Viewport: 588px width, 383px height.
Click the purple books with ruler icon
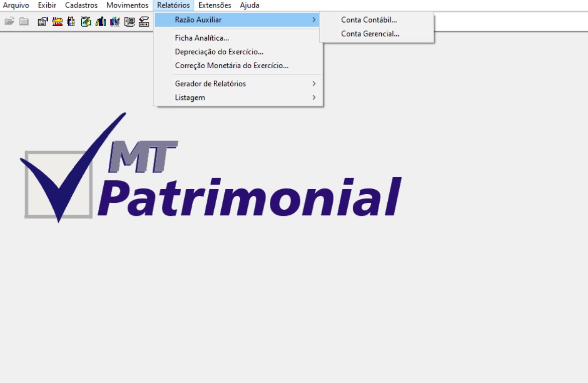pyautogui.click(x=115, y=22)
